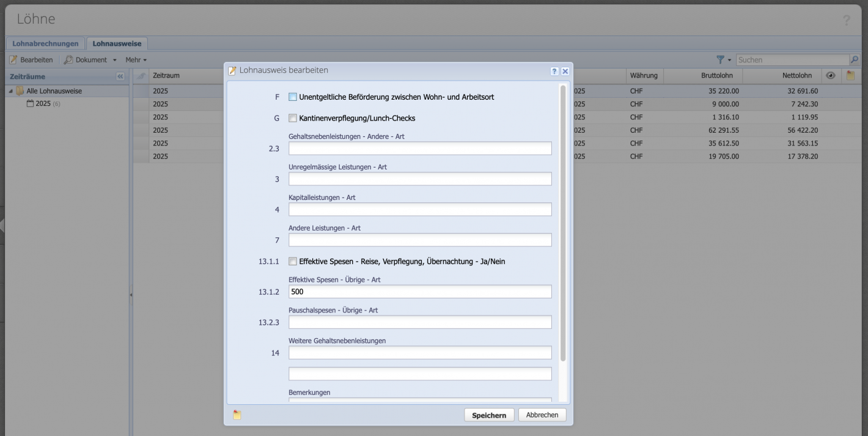Collapse the Zeiträume sidebar with double-arrow
The image size is (868, 436).
point(120,76)
